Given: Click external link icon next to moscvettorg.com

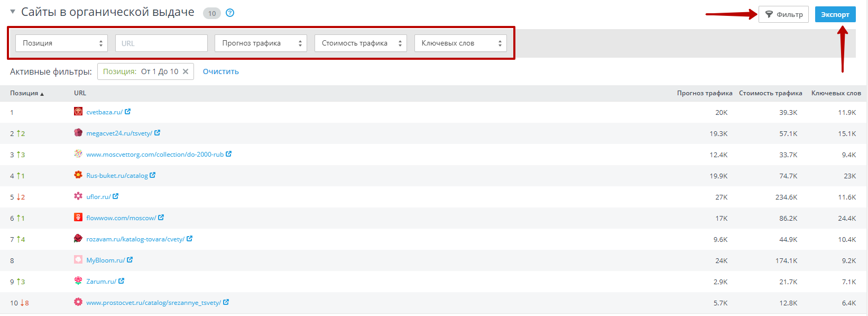Looking at the screenshot, I should tap(229, 154).
